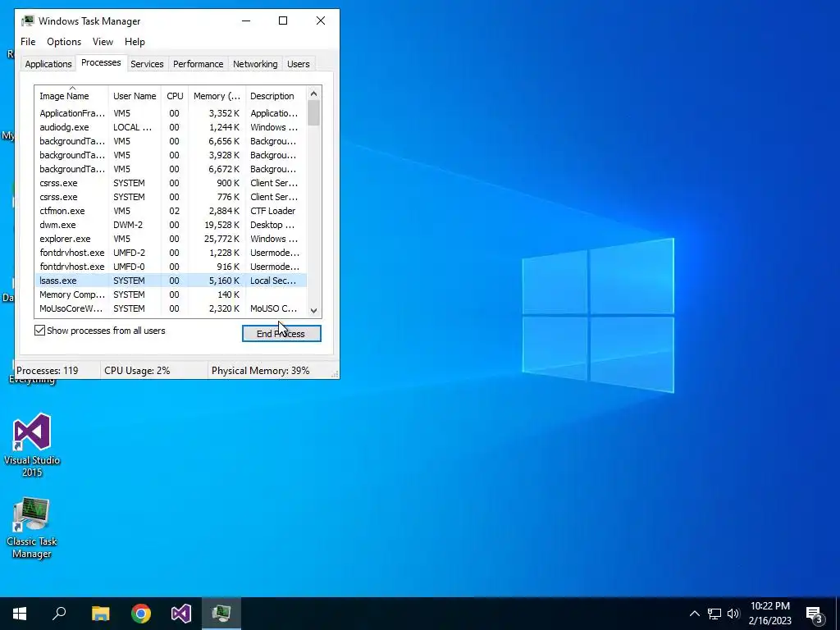Sort by CPU column header
Screen dimensions: 840x630
tap(175, 96)
